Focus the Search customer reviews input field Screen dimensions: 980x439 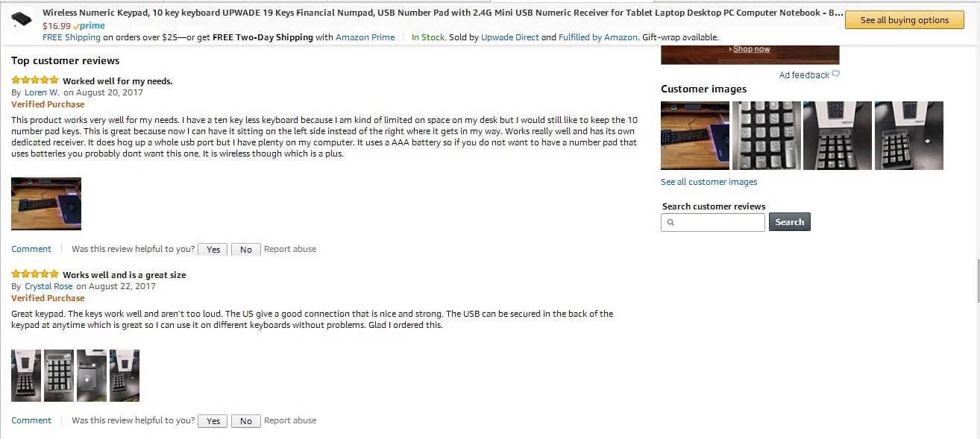pyautogui.click(x=713, y=222)
